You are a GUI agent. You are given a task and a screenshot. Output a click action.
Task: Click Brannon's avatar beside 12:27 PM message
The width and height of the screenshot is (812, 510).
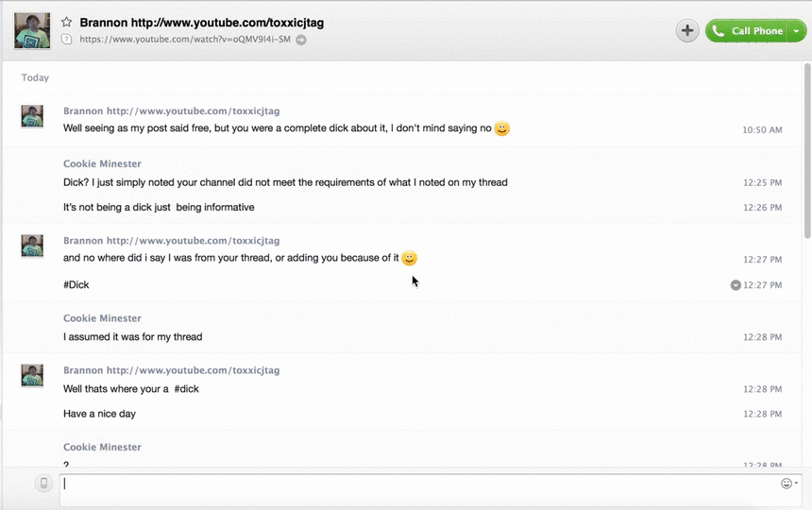(32, 246)
